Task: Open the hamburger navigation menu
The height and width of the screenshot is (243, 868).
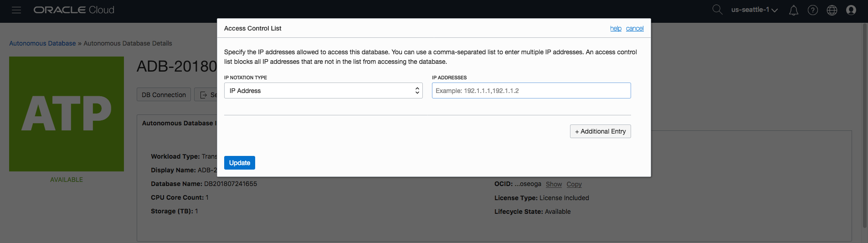Action: point(16,10)
